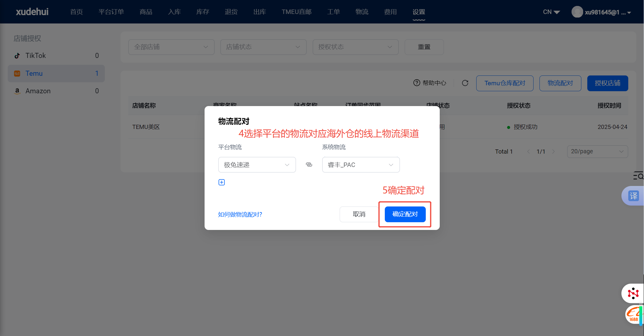Open the 全部店铺 filter dropdown

tap(171, 47)
